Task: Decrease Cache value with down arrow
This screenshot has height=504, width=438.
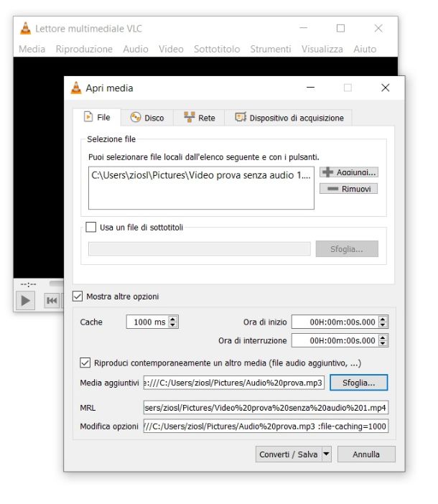Action: click(173, 325)
